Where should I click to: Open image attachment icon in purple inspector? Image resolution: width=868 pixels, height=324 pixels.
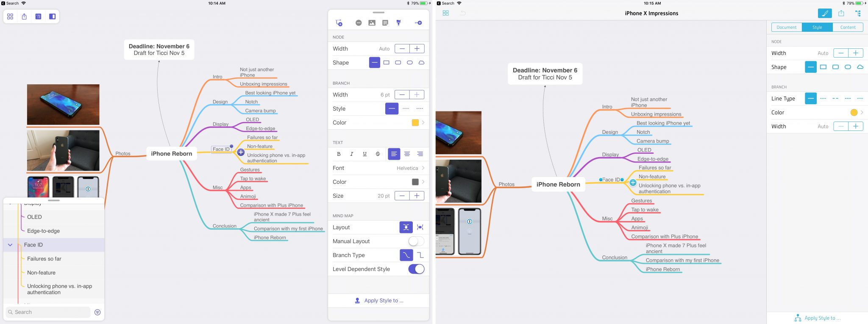tap(372, 23)
